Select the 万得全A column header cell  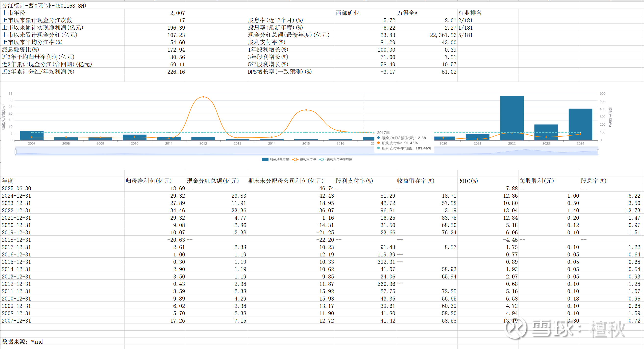pos(426,13)
